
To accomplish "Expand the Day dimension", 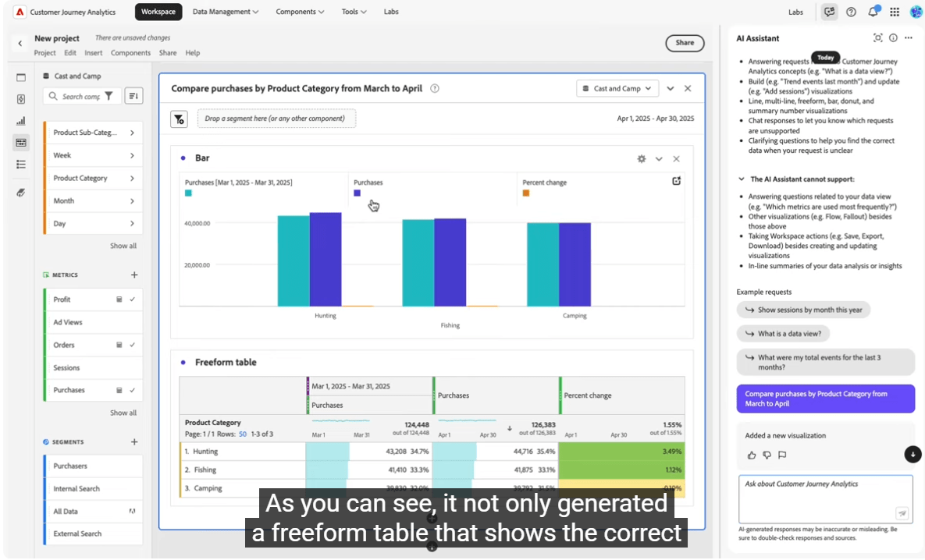I will pyautogui.click(x=132, y=223).
